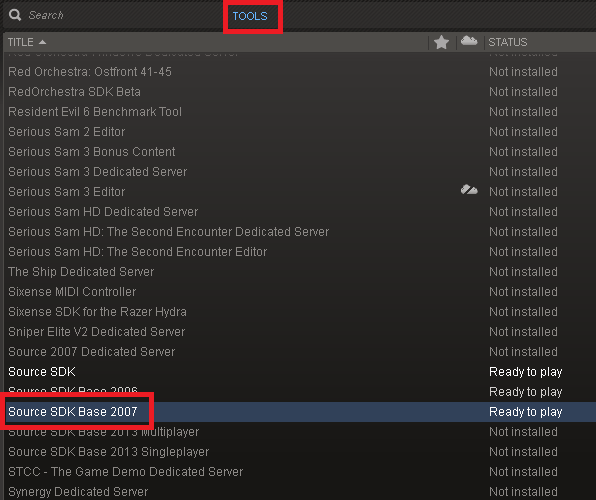Select The Ship Dedicated Server
The width and height of the screenshot is (596, 500).
tap(81, 271)
